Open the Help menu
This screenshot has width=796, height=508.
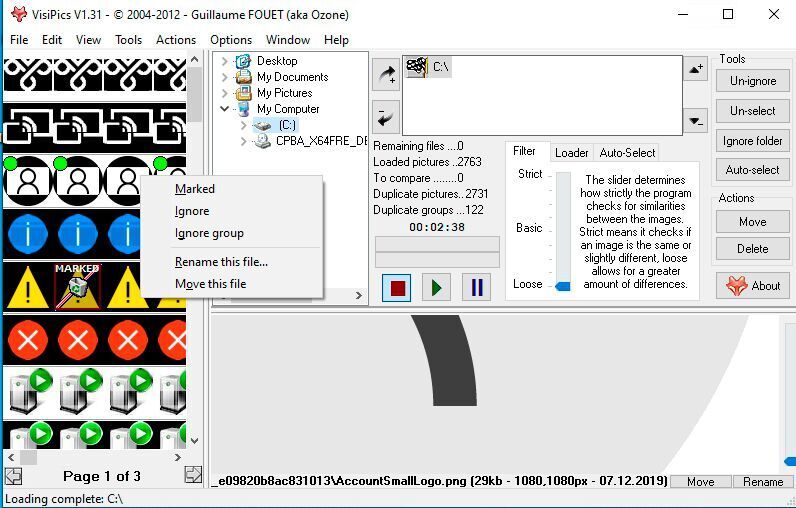tap(336, 40)
